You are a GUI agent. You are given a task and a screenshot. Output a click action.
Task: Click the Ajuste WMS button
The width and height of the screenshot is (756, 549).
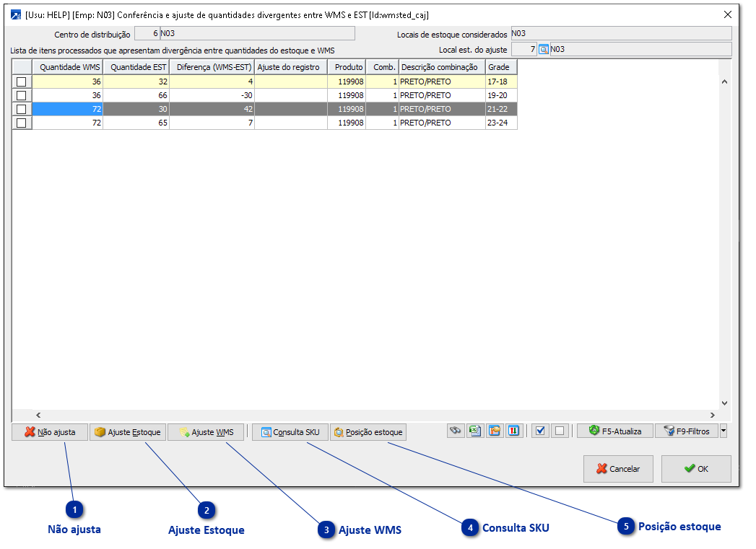(x=206, y=432)
